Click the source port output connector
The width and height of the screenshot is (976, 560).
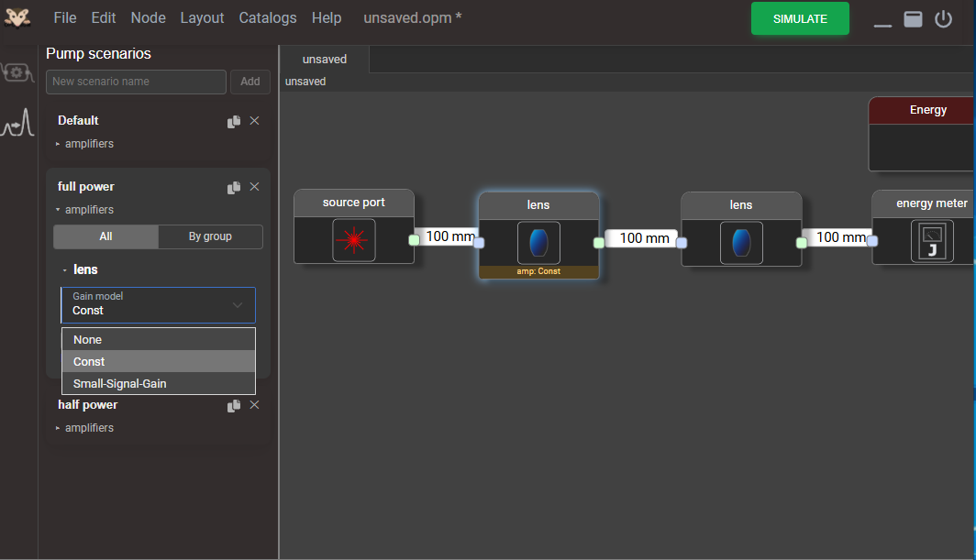click(x=414, y=240)
